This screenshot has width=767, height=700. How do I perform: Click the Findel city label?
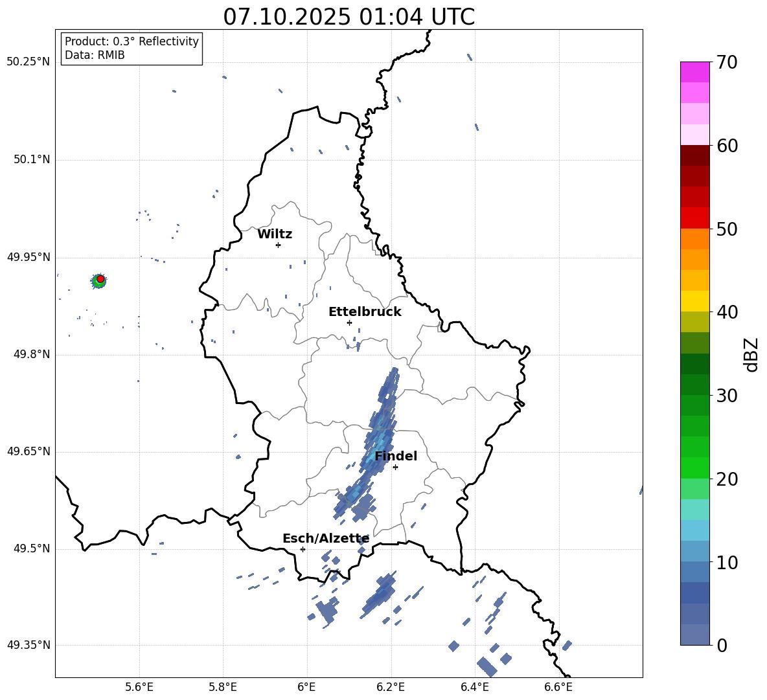(396, 456)
